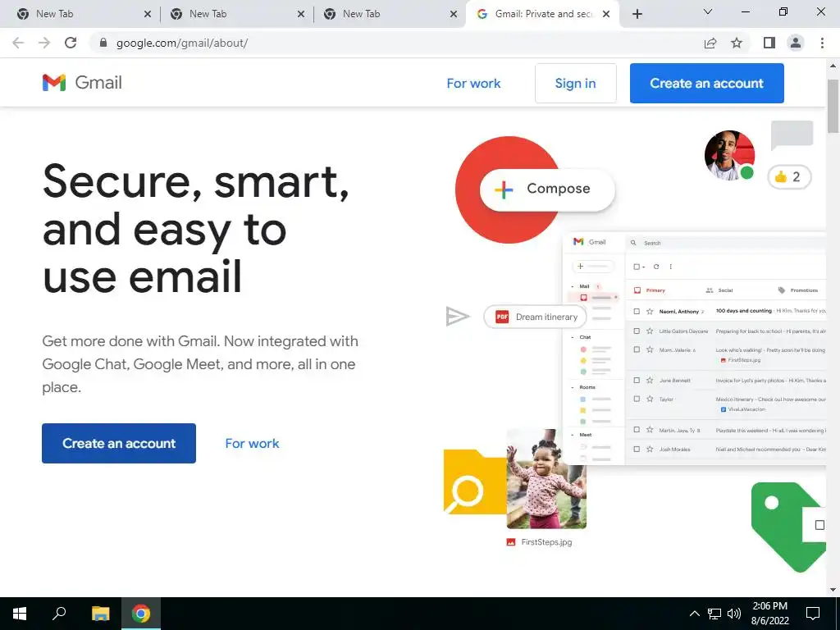Viewport: 840px width, 630px height.
Task: Share this page via share icon
Action: click(710, 43)
